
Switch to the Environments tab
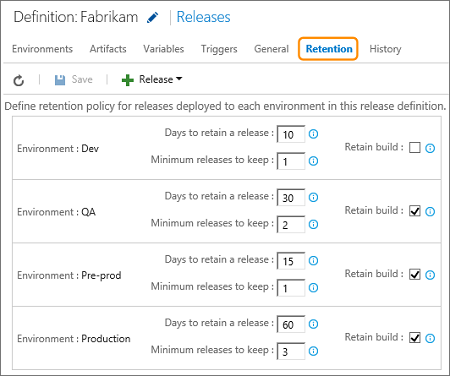point(42,49)
